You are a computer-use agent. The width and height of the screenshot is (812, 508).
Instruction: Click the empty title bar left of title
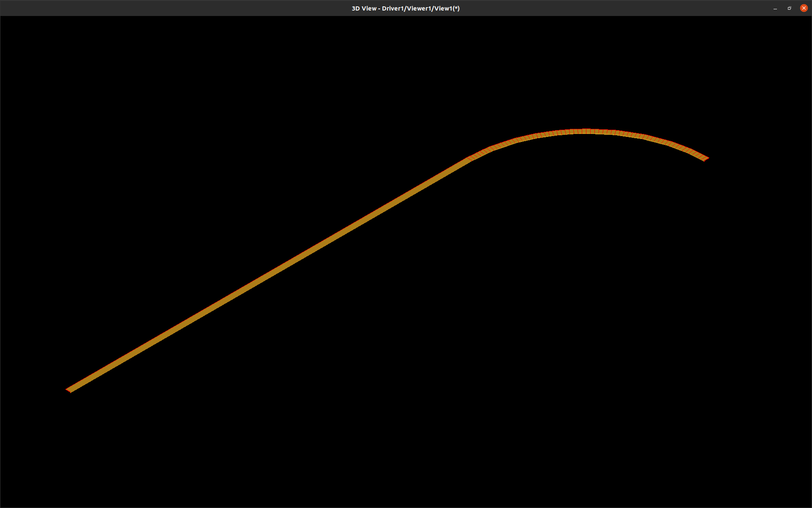point(169,8)
